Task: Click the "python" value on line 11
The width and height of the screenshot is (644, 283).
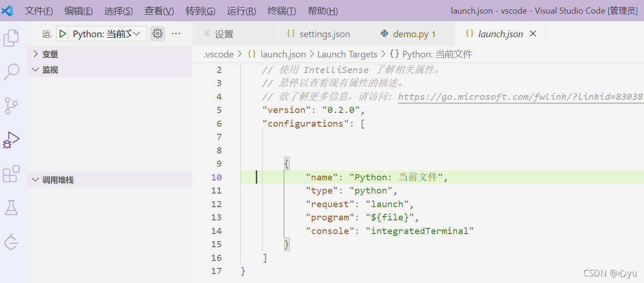Action: (371, 191)
